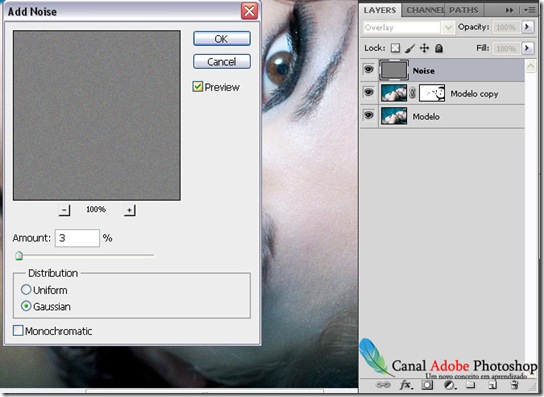The width and height of the screenshot is (544, 397).
Task: Cancel the Add Noise dialog
Action: click(x=222, y=62)
